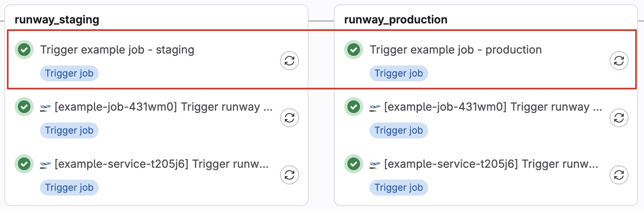644x211 pixels.
Task: Open 'Trigger example job - production' job
Action: point(456,50)
